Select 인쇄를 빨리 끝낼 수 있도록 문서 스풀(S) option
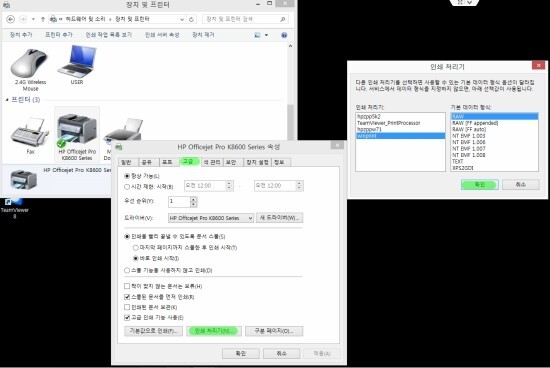Viewport: 550px width, 368px height. (x=127, y=236)
